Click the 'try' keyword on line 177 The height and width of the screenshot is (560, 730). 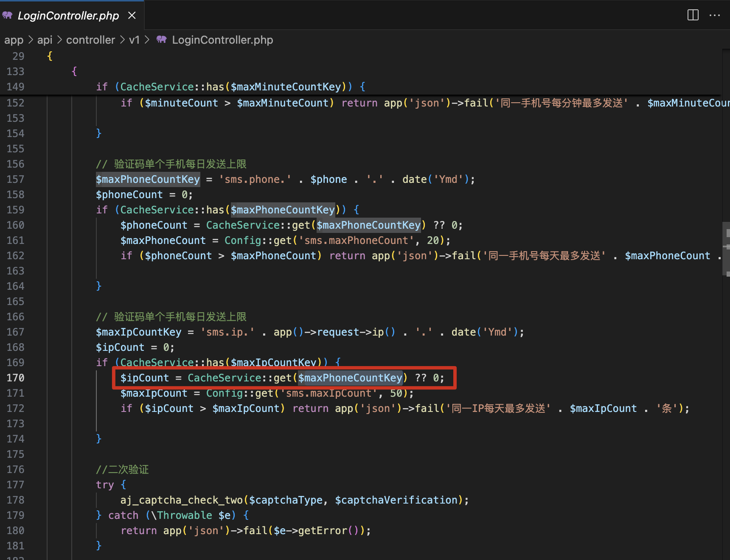pos(105,485)
